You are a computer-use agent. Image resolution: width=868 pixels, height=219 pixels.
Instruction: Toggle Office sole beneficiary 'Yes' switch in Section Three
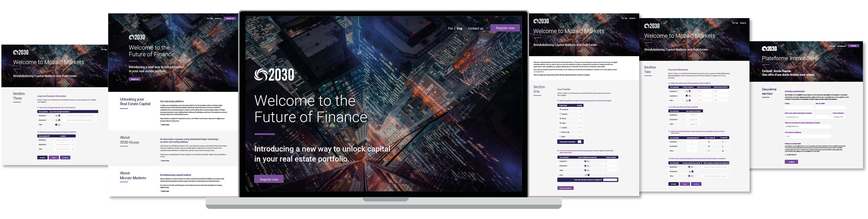[x=58, y=125]
